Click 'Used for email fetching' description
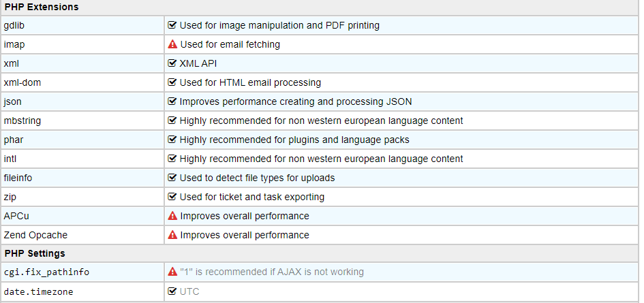Screen dimensions: 644x303 coord(230,44)
